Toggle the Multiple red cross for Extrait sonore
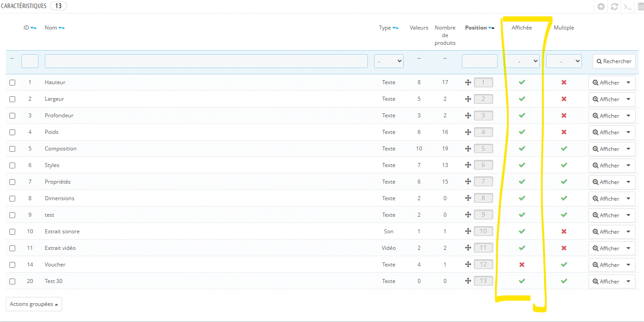Screen dimensions: 644x322 (564, 232)
